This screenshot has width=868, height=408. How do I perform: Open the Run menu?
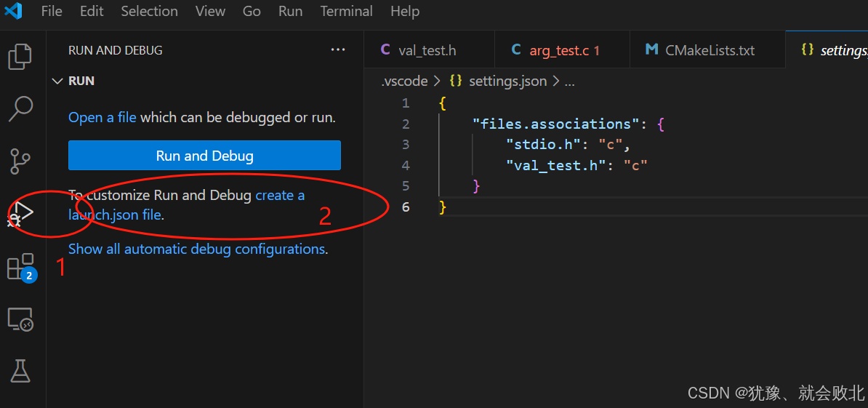[290, 11]
